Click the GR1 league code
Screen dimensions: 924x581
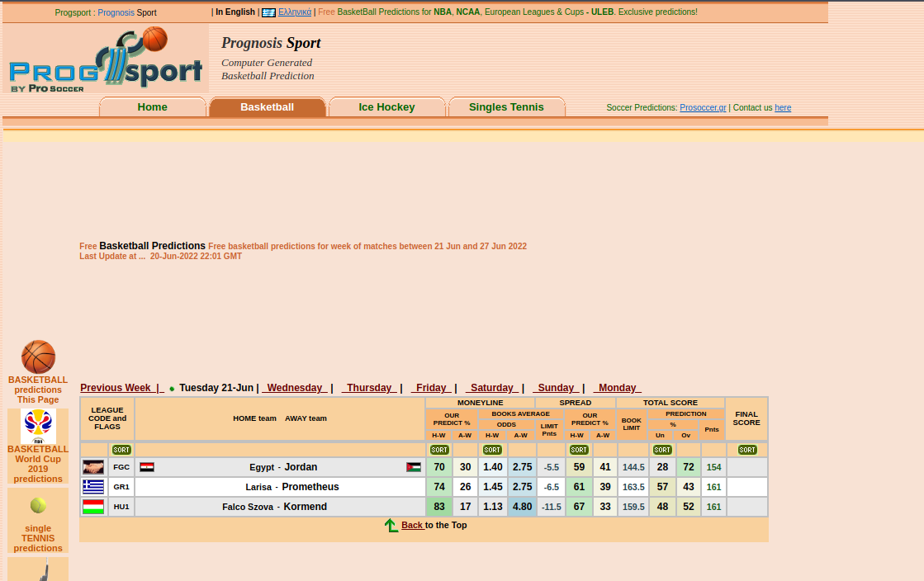tap(121, 487)
